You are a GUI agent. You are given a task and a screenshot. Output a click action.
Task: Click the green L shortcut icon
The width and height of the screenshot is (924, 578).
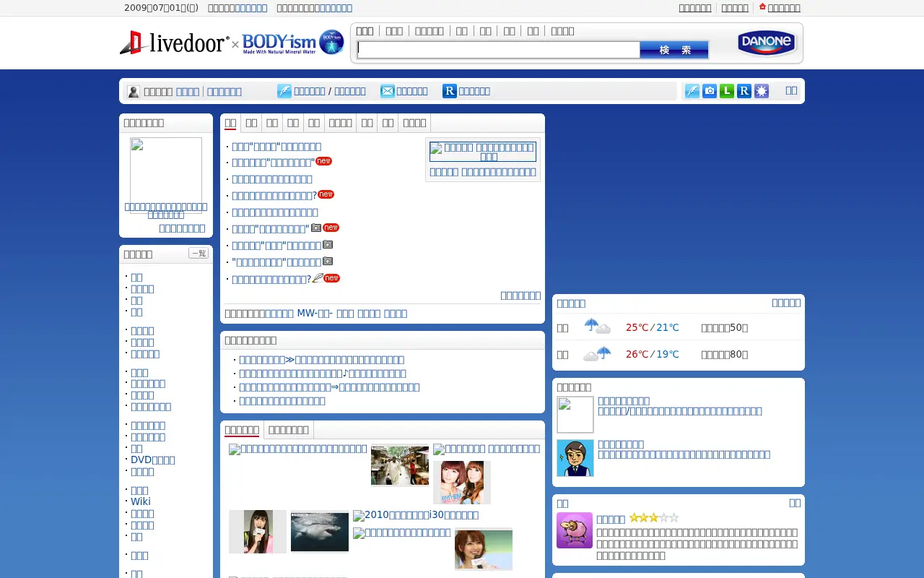(727, 91)
